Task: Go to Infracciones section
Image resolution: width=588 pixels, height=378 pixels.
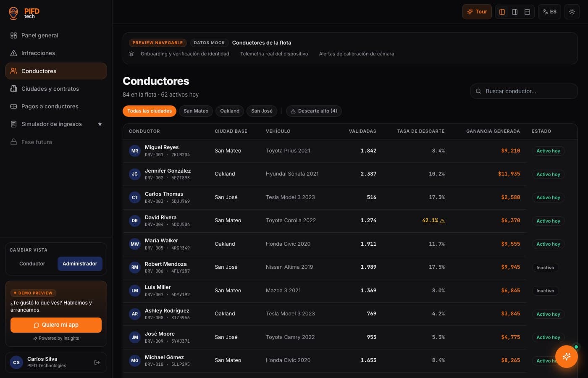Action: tap(56, 53)
